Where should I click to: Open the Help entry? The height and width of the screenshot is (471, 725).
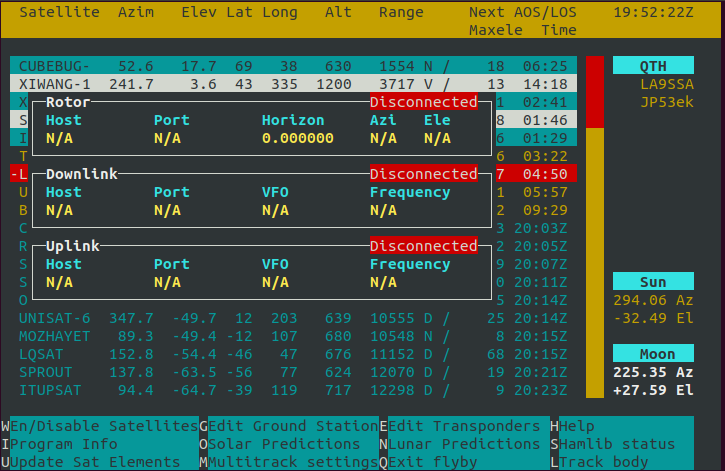(578, 426)
